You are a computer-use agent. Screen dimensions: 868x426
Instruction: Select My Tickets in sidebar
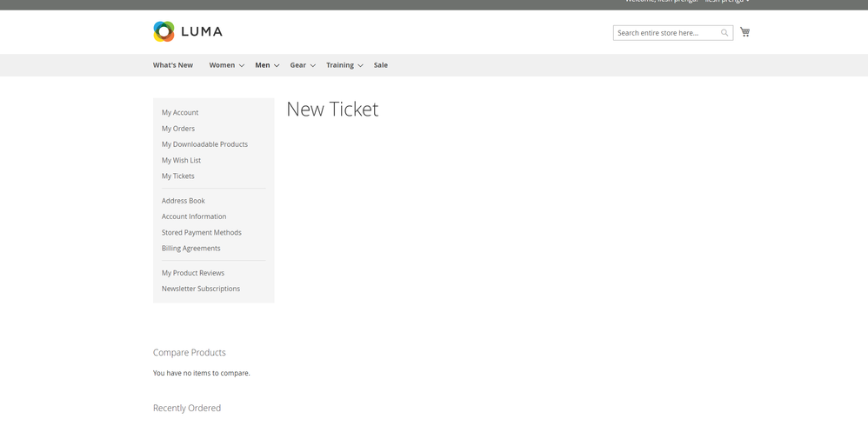pyautogui.click(x=178, y=176)
